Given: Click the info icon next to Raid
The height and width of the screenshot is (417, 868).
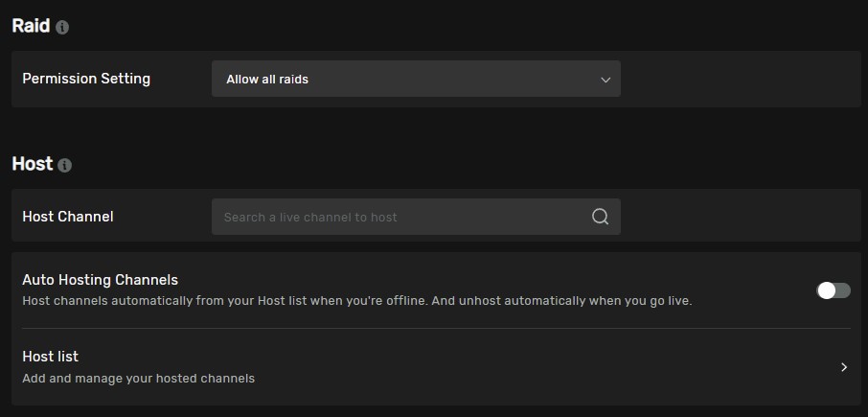Looking at the screenshot, I should click(62, 28).
